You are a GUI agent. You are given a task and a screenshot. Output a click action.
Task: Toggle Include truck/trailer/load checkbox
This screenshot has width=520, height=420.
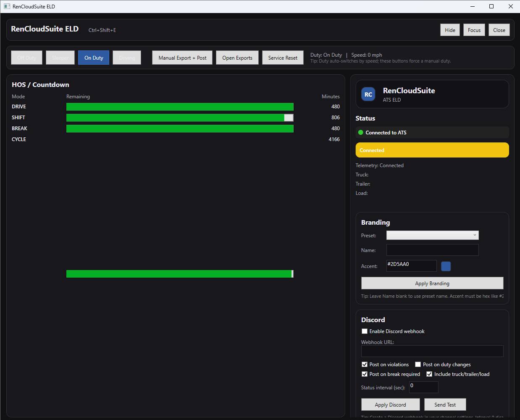(x=429, y=374)
